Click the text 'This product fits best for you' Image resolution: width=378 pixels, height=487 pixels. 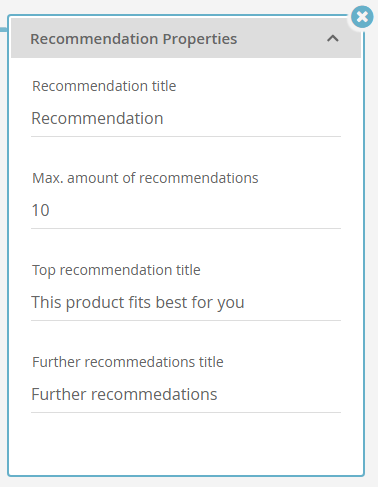tap(138, 303)
